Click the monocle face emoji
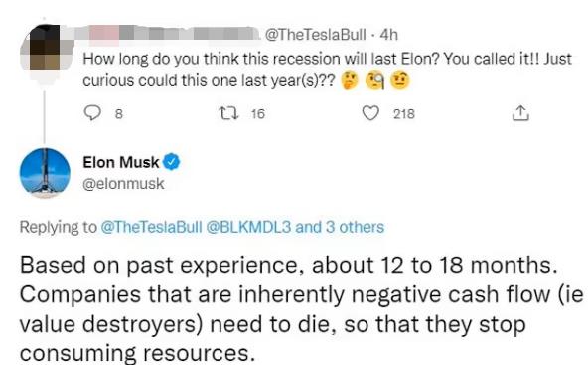 click(x=375, y=80)
